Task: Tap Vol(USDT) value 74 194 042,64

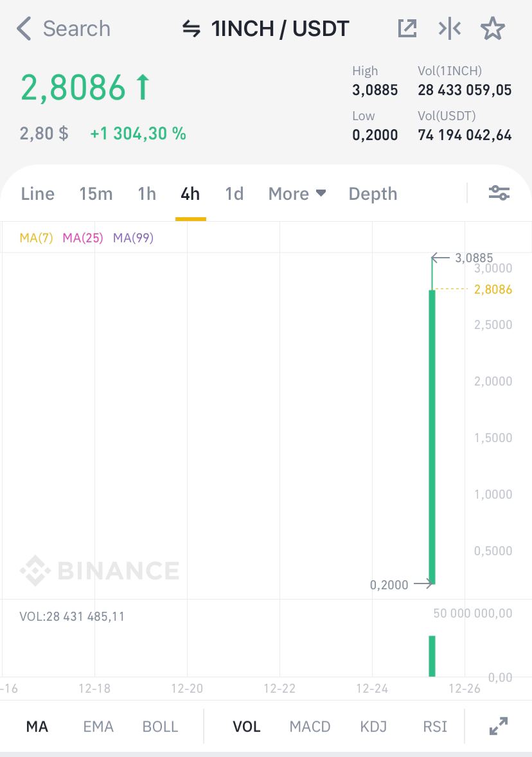Action: pos(465,135)
